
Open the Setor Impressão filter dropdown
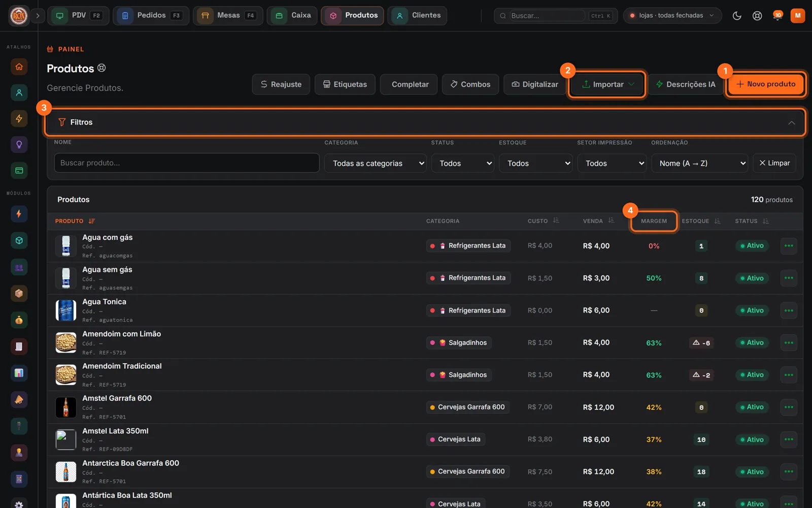click(612, 163)
